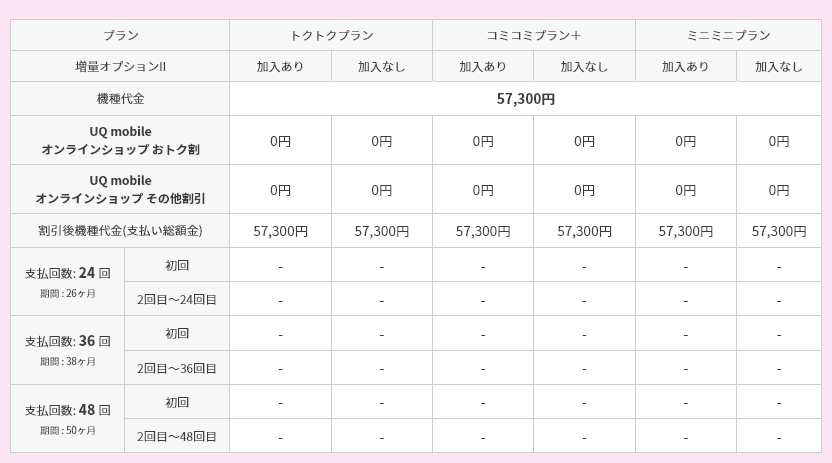Click the 2回目〜36回目 row label
This screenshot has width=832, height=463.
pyautogui.click(x=177, y=368)
